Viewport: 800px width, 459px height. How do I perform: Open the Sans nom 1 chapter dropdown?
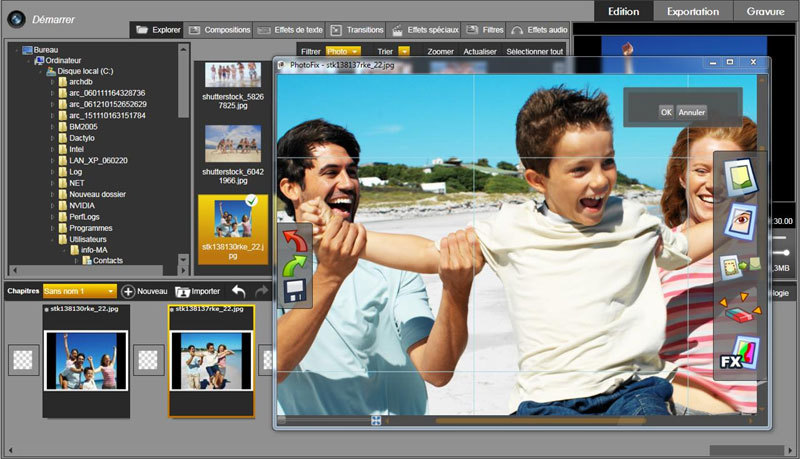(x=79, y=291)
